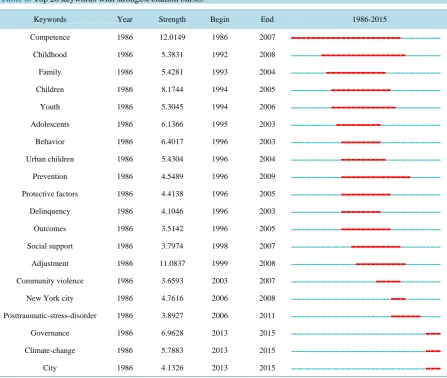447x378 pixels.
Task: Click the red burst bar for Prevention
Action: click(376, 177)
